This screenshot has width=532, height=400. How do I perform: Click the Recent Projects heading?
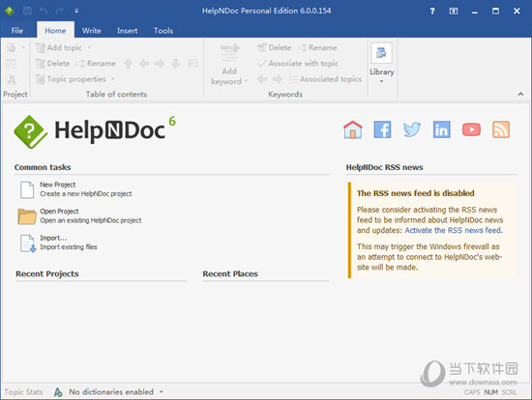pyautogui.click(x=47, y=273)
